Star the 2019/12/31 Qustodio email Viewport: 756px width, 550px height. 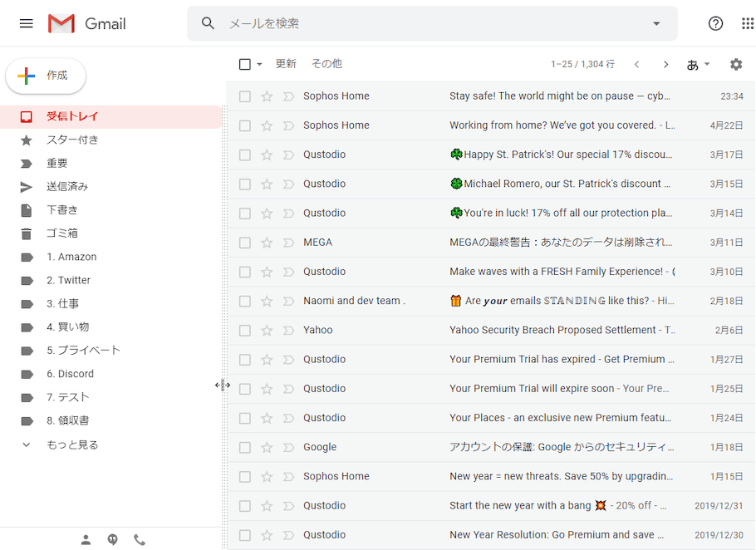[x=267, y=506]
